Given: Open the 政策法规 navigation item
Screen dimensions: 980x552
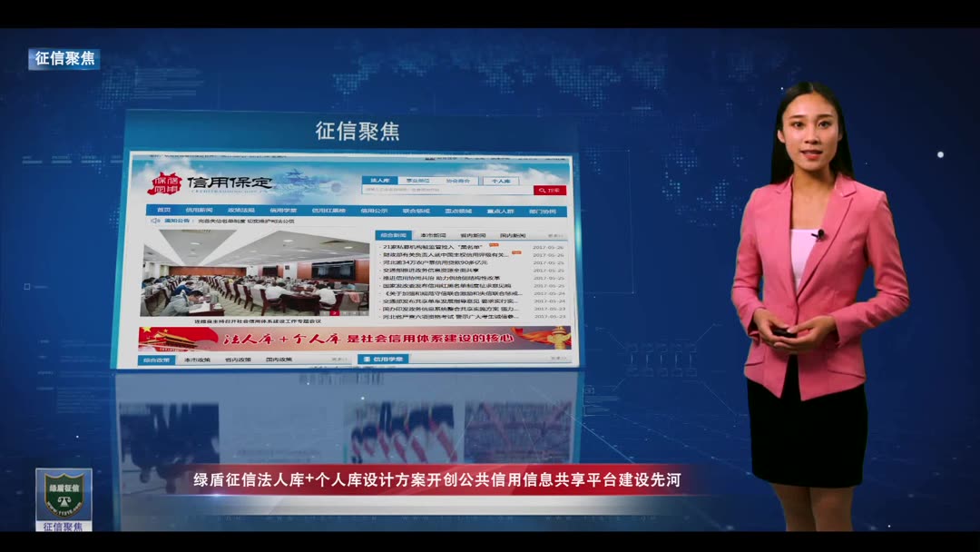Looking at the screenshot, I should click(x=241, y=210).
